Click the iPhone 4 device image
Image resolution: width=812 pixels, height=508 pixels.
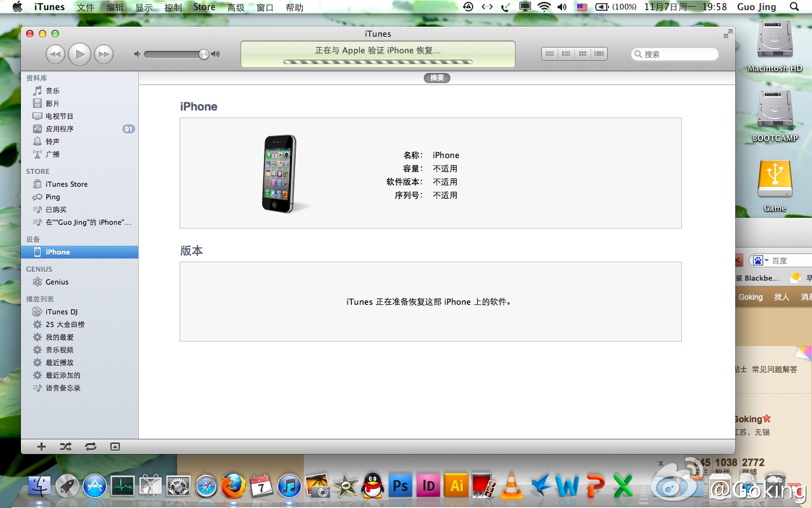point(279,173)
